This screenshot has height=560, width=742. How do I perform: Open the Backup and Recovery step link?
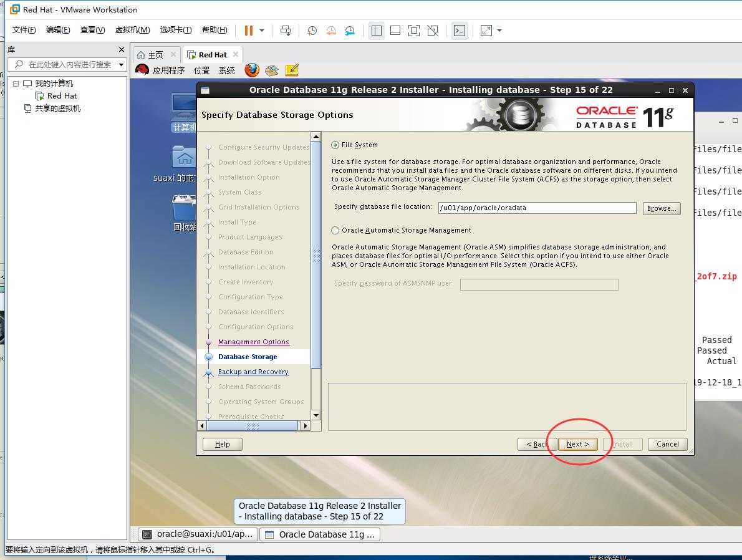tap(253, 372)
